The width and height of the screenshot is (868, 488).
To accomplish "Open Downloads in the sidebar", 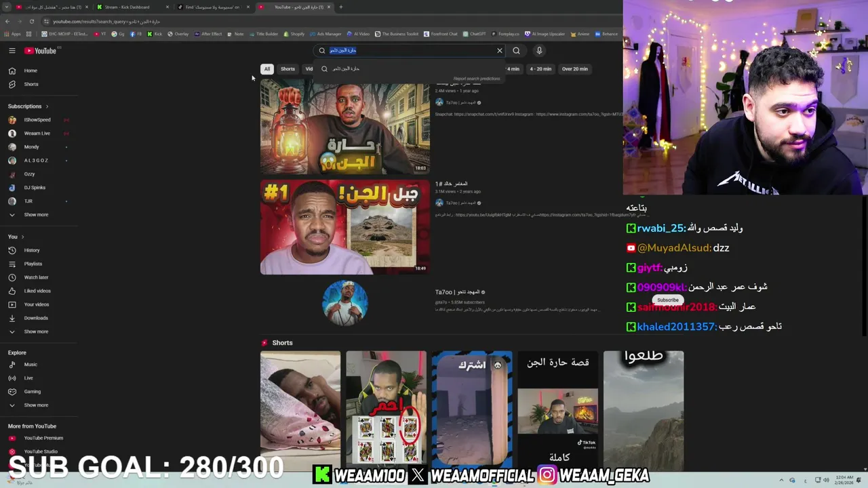I will pos(36,318).
